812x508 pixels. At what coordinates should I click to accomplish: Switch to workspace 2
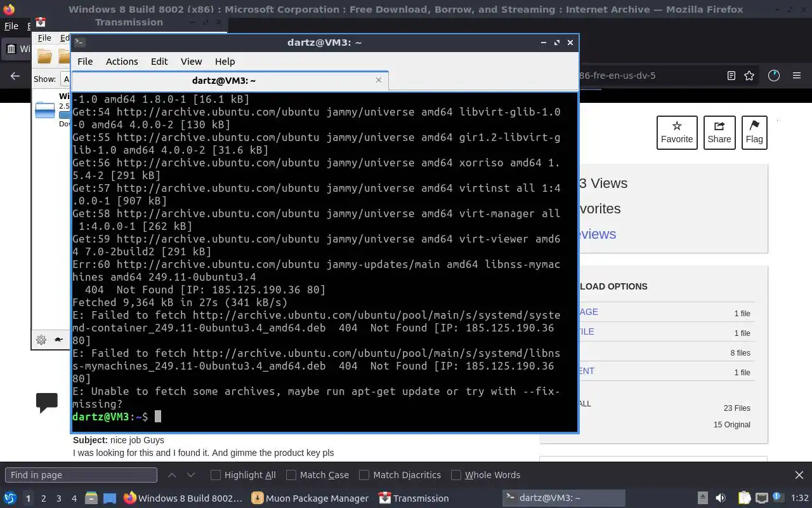tap(43, 498)
